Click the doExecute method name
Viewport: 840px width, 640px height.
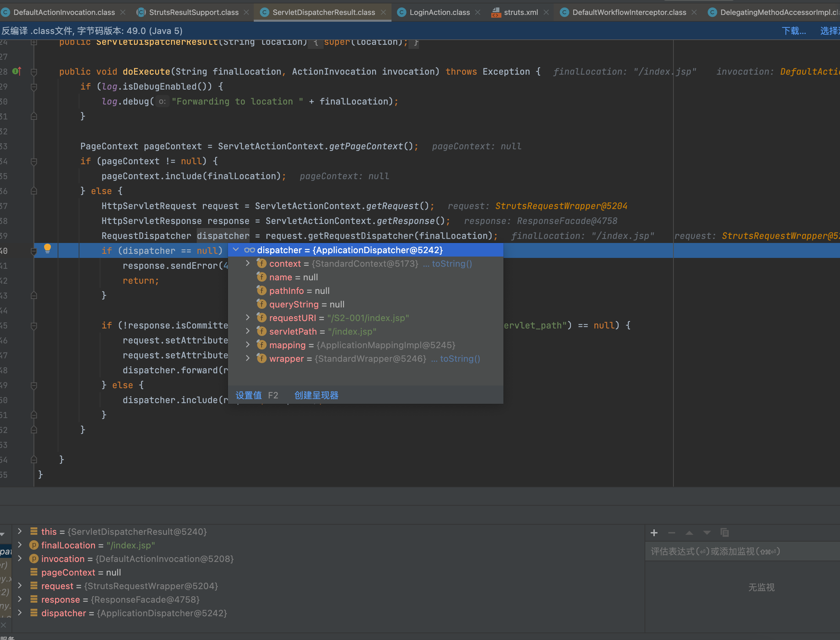[146, 72]
